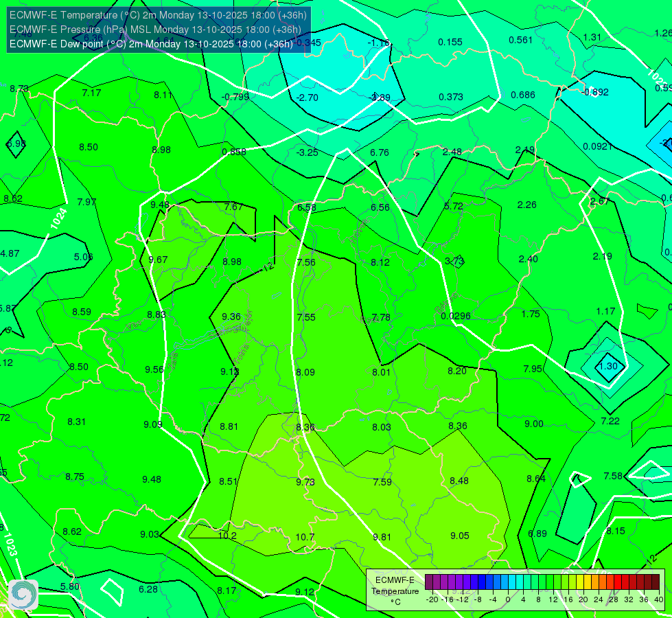Click the 0.858 grid value
672x618 pixels.
(x=234, y=152)
